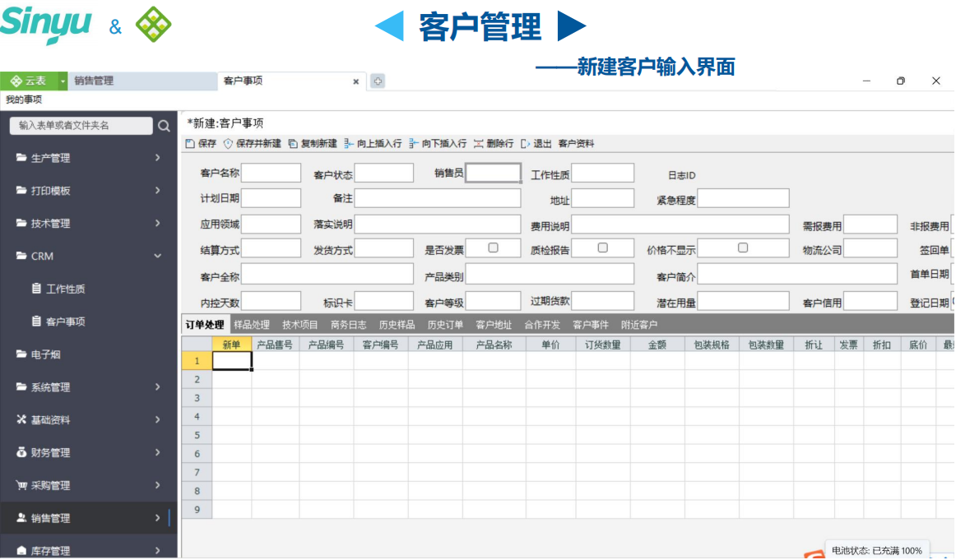Expand 生产管理 with its chevron
The height and width of the screenshot is (560, 956).
157,158
